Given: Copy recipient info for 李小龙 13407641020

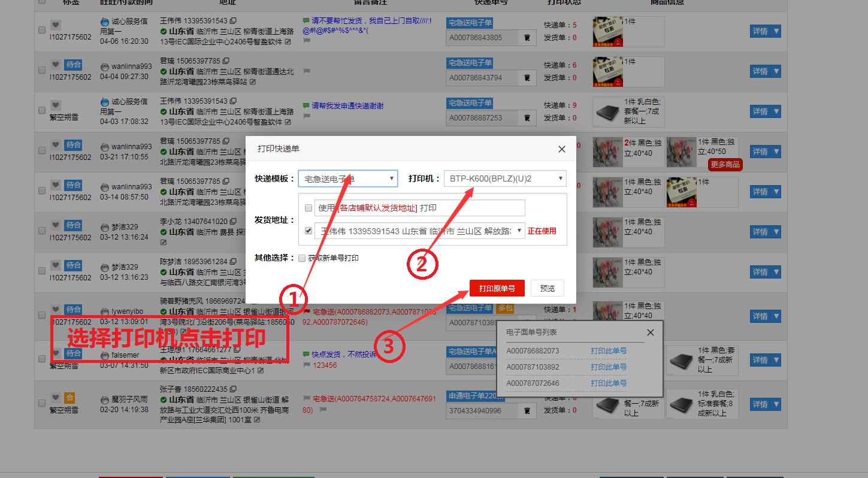Looking at the screenshot, I should tap(233, 222).
